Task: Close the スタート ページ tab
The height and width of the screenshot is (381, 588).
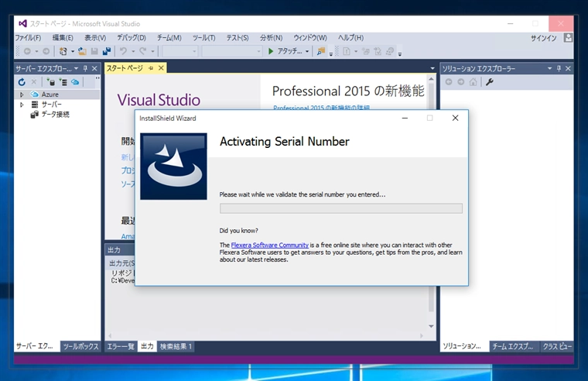Action: click(161, 68)
